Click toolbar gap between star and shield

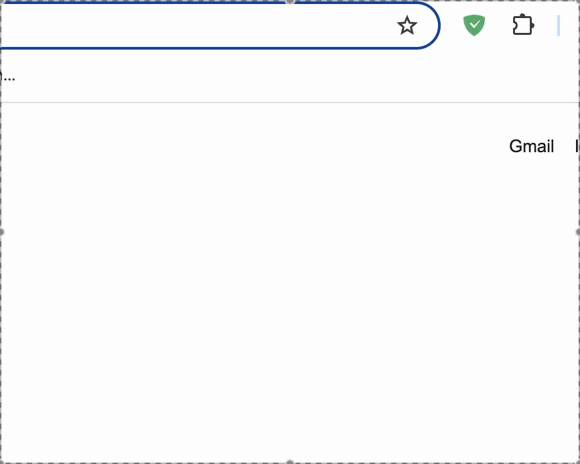[x=451, y=25]
